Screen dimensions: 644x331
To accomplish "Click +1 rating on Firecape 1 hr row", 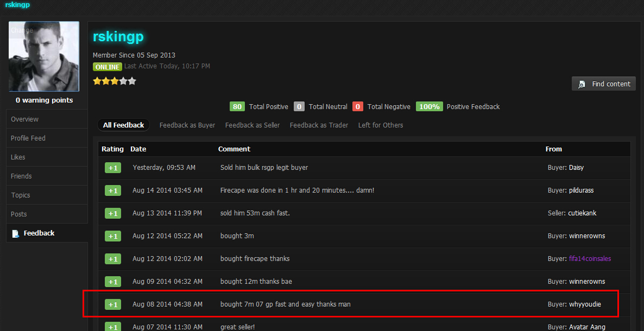I will point(113,190).
